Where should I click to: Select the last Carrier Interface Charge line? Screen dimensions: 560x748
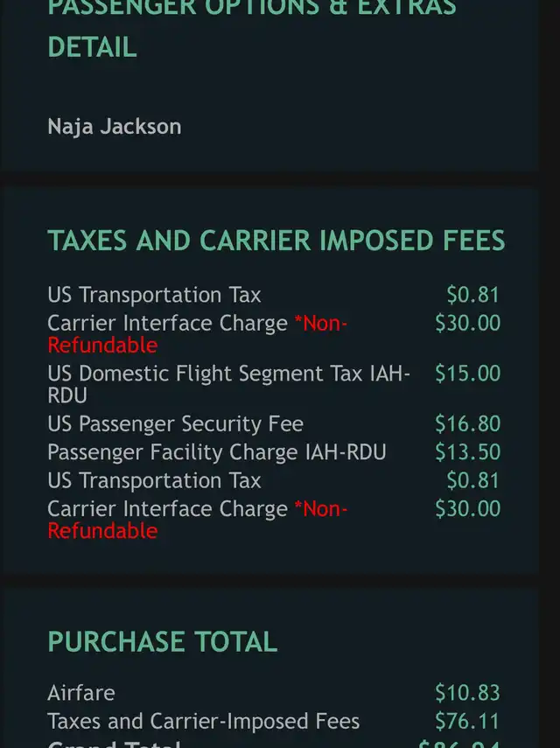click(167, 509)
